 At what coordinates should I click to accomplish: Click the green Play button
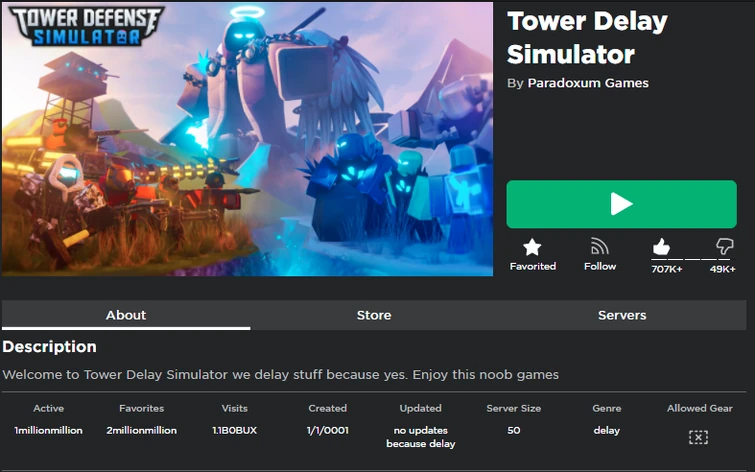[621, 204]
